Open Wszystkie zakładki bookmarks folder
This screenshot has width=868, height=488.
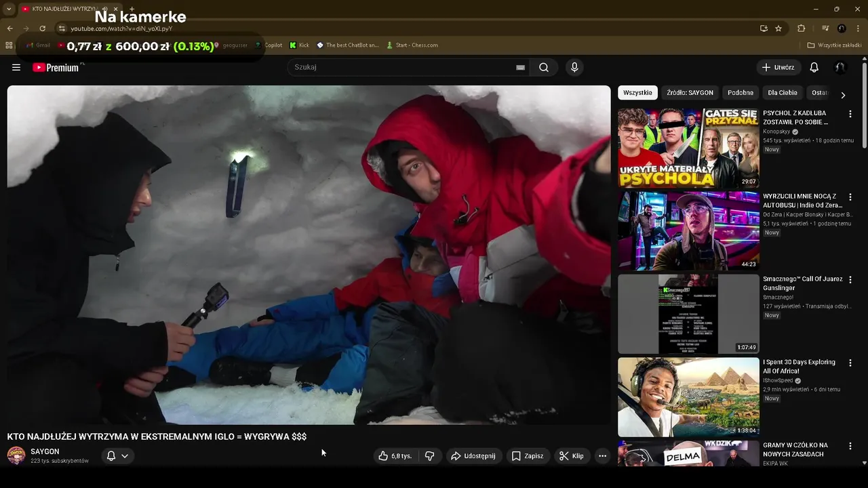(x=834, y=45)
